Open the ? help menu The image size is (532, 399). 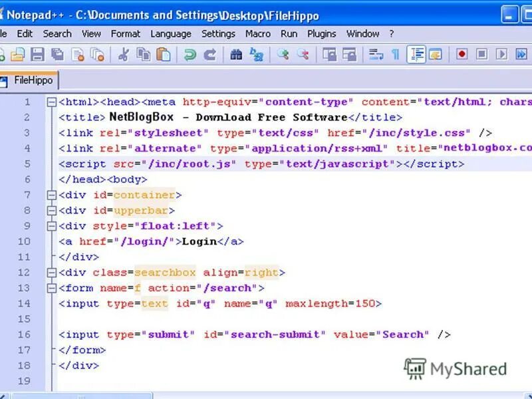[x=392, y=34]
